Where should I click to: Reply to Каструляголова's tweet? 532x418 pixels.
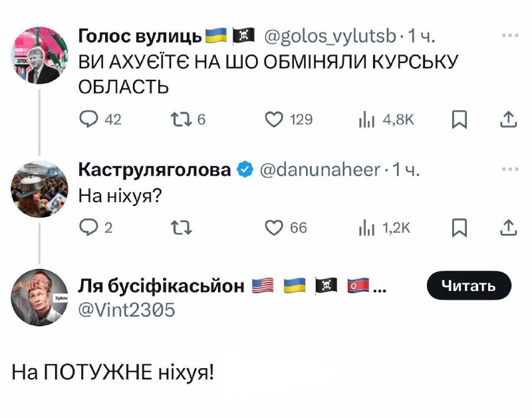point(88,228)
